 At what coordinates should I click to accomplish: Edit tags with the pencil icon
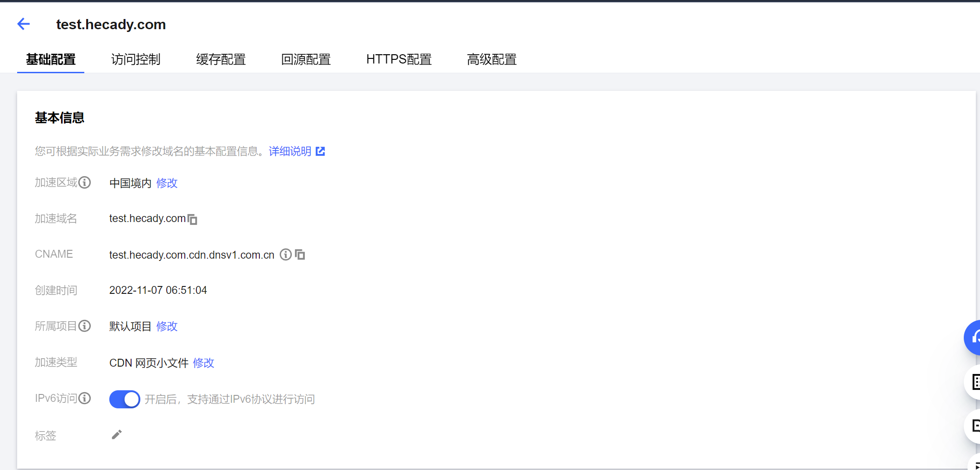pyautogui.click(x=117, y=435)
